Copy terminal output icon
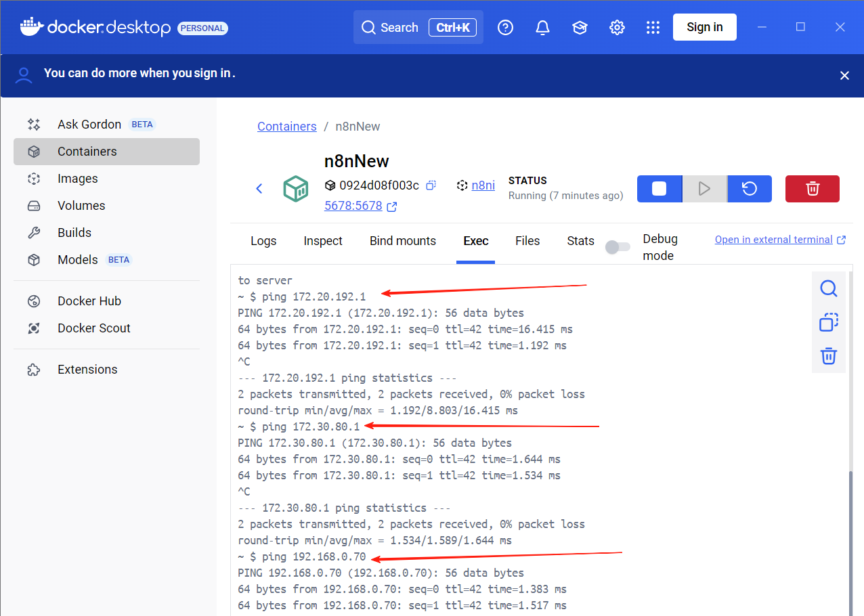The image size is (864, 616). pyautogui.click(x=829, y=322)
